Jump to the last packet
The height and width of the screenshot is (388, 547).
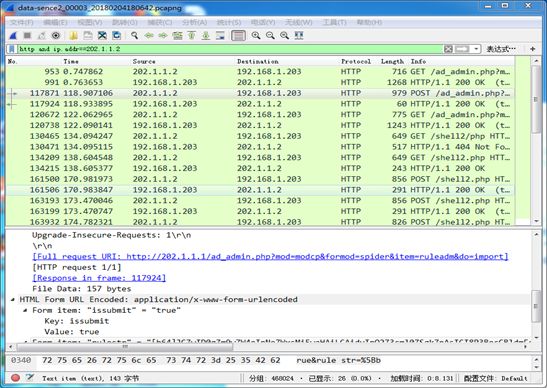[206, 36]
